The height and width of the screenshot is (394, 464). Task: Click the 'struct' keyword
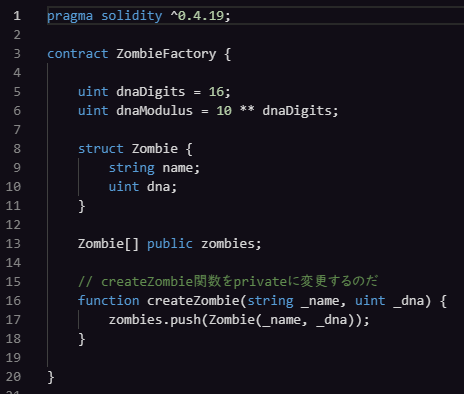click(101, 149)
